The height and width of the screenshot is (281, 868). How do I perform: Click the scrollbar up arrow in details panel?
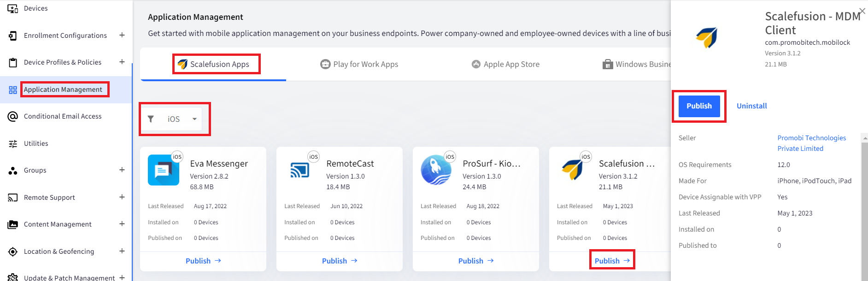(x=864, y=138)
